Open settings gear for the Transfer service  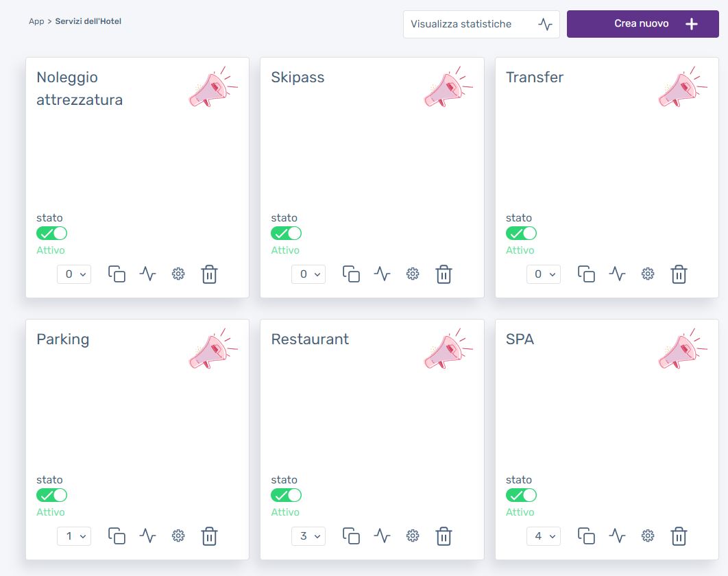647,274
